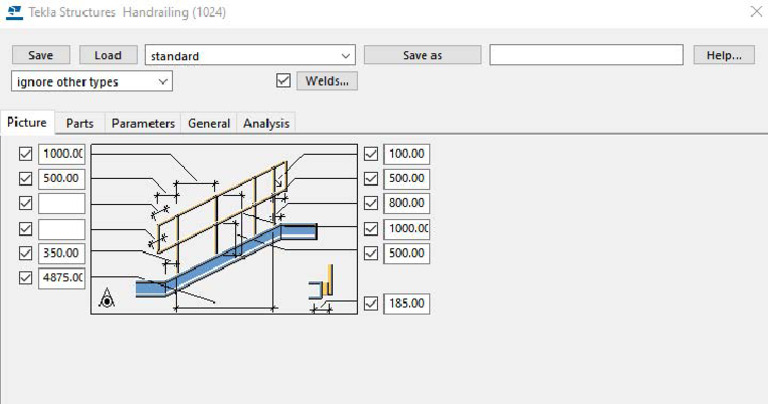This screenshot has height=404, width=768.
Task: Click the 350.00 input field
Action: pos(62,253)
